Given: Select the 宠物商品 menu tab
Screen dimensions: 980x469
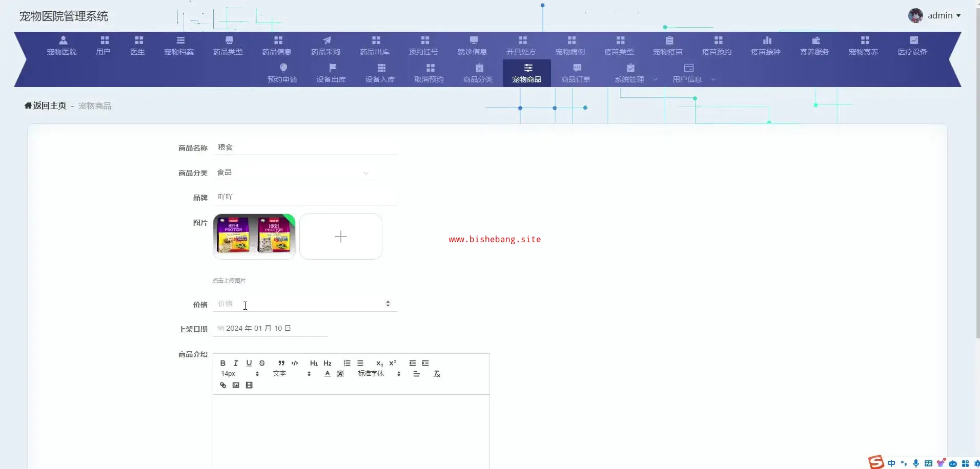Looking at the screenshot, I should (527, 73).
